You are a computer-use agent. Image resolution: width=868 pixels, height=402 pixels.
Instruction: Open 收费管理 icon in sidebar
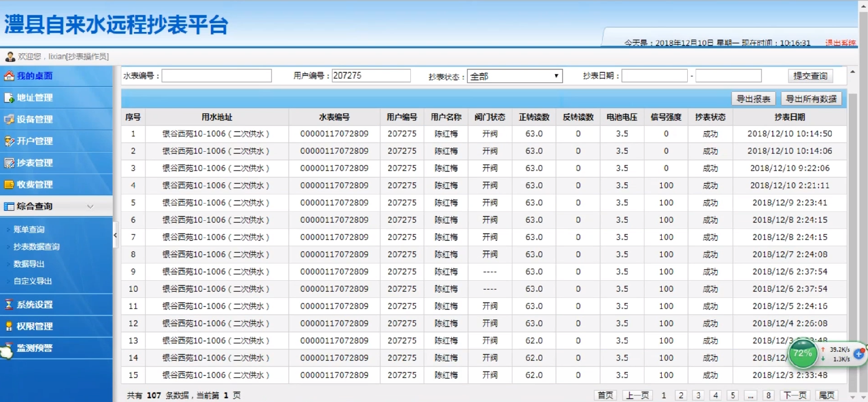(9, 184)
